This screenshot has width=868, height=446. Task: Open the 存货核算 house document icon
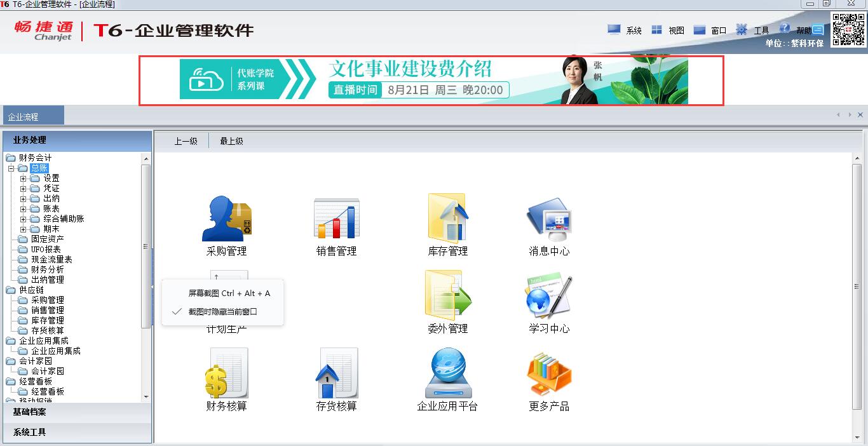[x=337, y=373]
